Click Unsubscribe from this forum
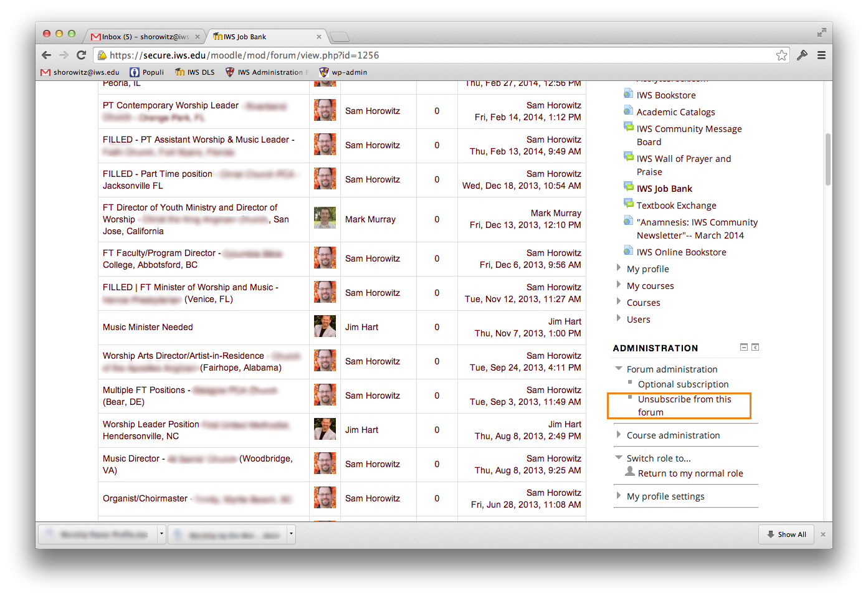This screenshot has width=868, height=598. click(684, 406)
